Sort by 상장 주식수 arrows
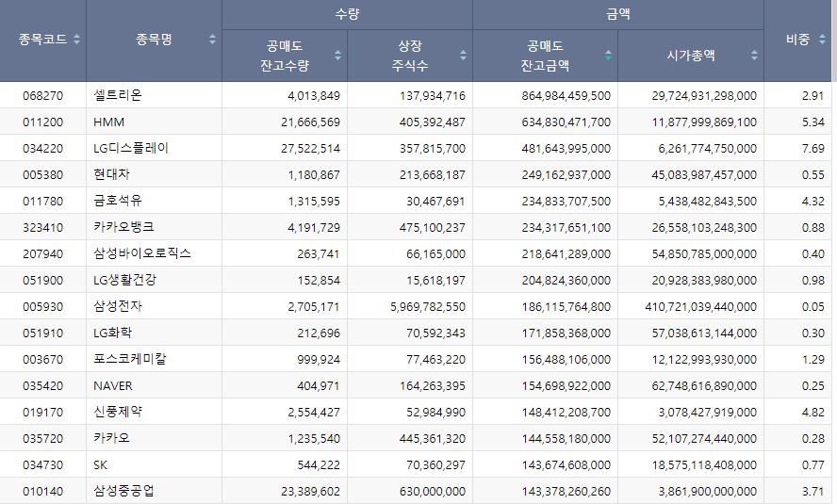837x504 pixels. [464, 55]
